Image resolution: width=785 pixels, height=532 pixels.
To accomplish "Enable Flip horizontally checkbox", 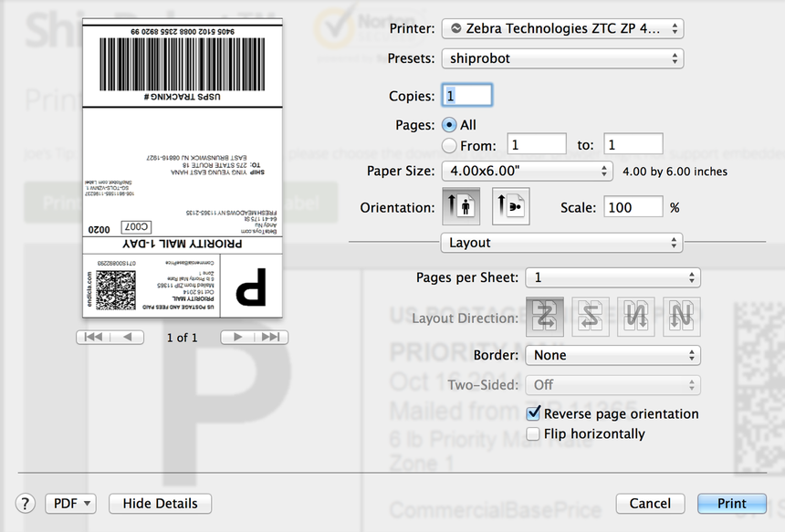I will coord(534,433).
